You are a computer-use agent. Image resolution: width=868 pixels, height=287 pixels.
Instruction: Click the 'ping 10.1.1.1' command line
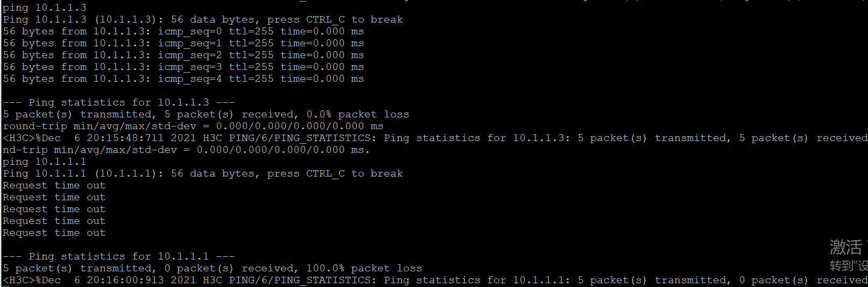pos(44,162)
